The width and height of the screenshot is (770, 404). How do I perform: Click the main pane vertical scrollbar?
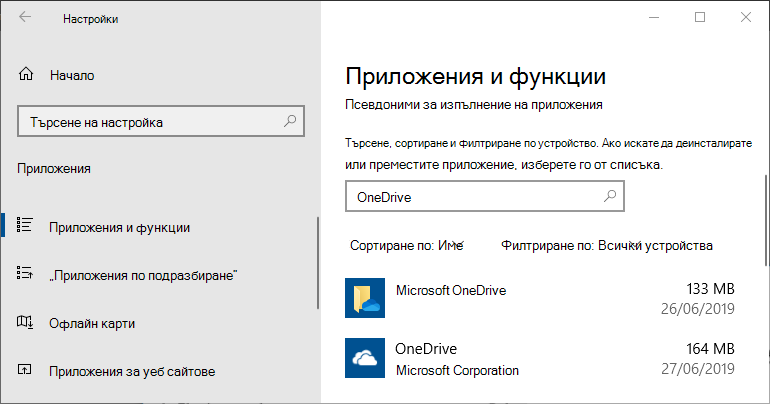point(765,221)
